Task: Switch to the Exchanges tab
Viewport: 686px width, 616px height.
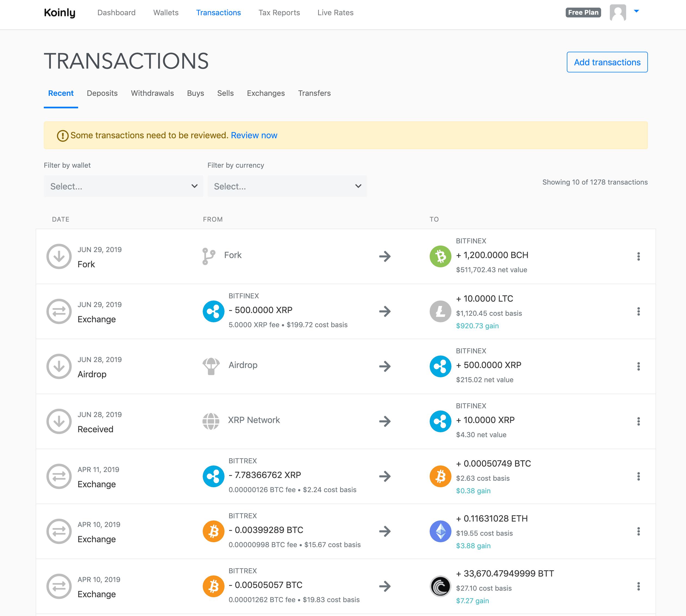Action: pos(266,93)
